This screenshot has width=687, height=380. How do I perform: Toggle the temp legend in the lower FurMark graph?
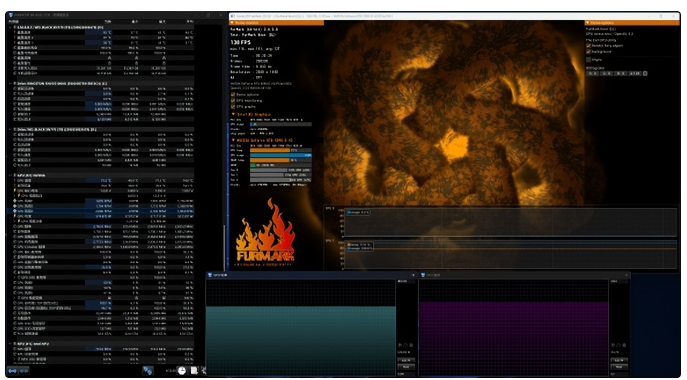(359, 245)
